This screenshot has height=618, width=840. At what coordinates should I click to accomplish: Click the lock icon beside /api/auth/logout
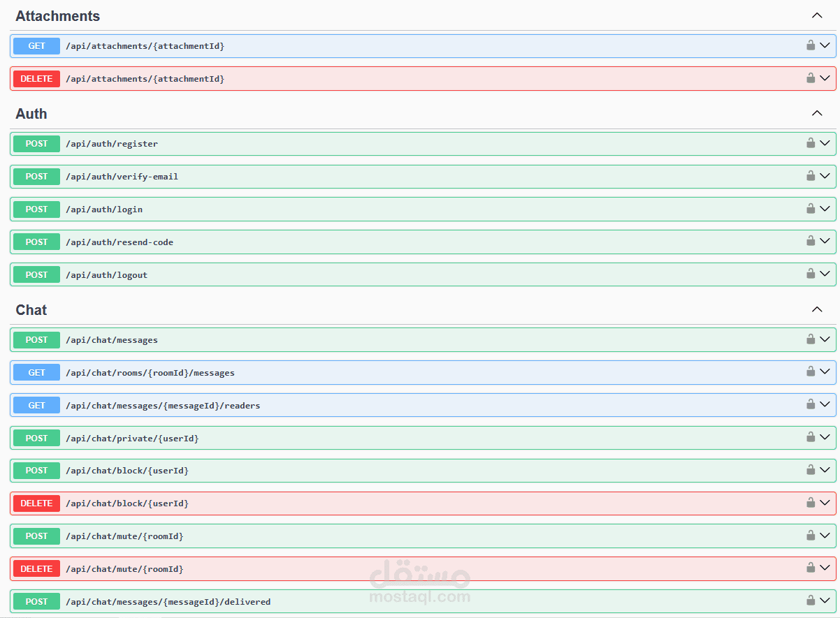(x=811, y=274)
